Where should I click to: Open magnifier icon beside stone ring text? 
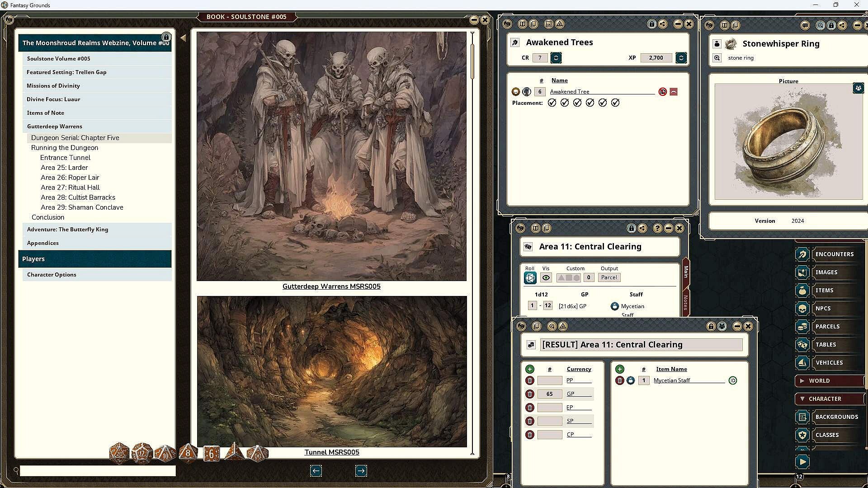717,58
